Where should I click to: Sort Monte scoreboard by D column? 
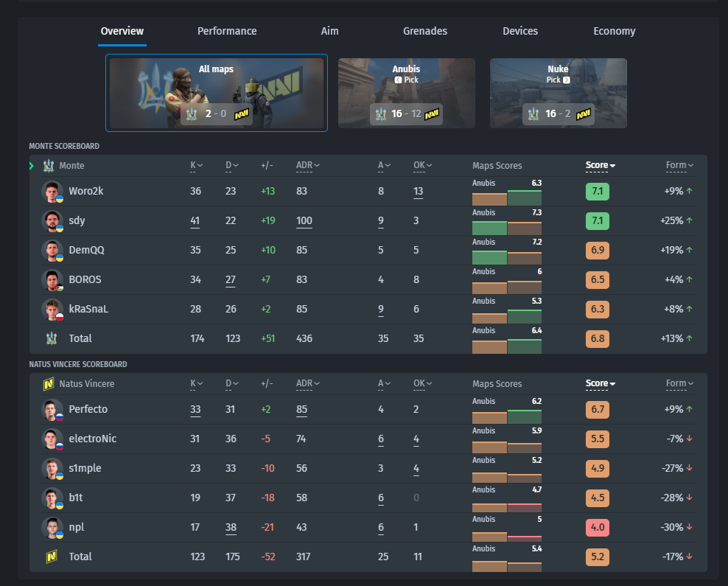point(231,165)
